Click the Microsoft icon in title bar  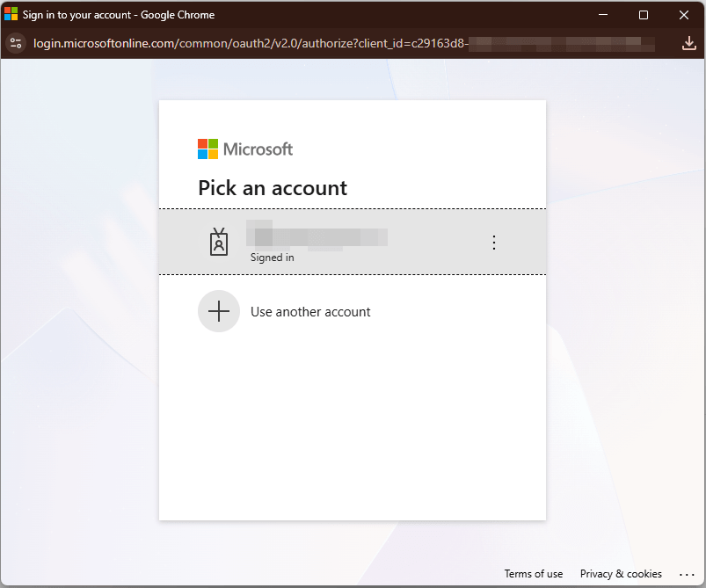[x=11, y=14]
